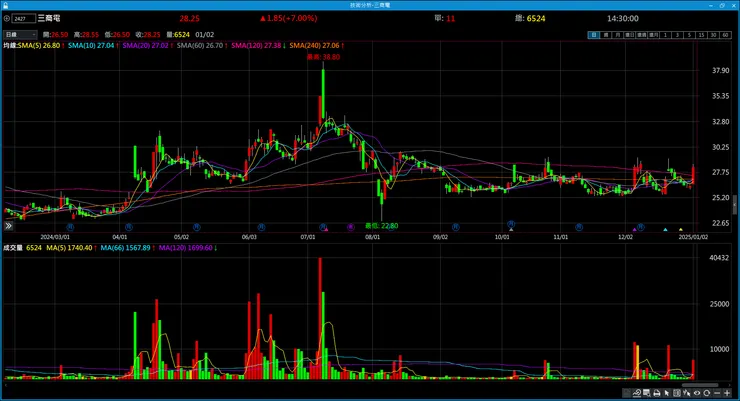This screenshot has height=401, width=740.
Task: Click the SMA(60) 26.70 indicator label
Action: point(200,45)
